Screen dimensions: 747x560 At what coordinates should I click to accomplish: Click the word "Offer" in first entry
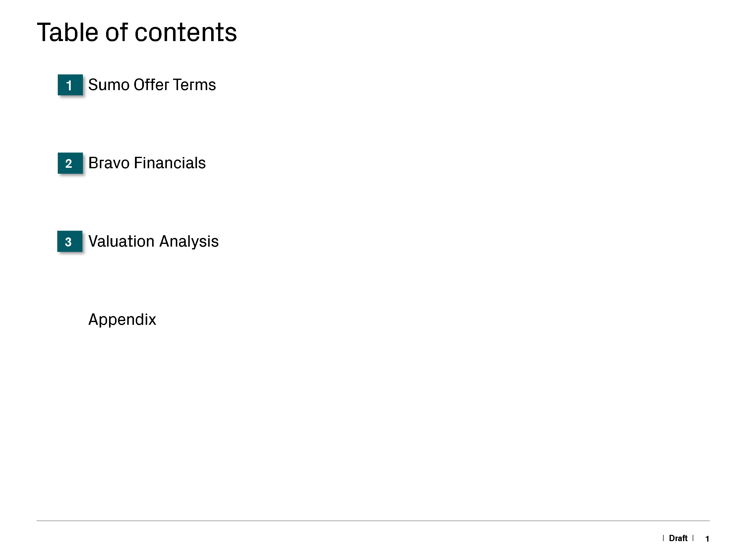coord(151,85)
